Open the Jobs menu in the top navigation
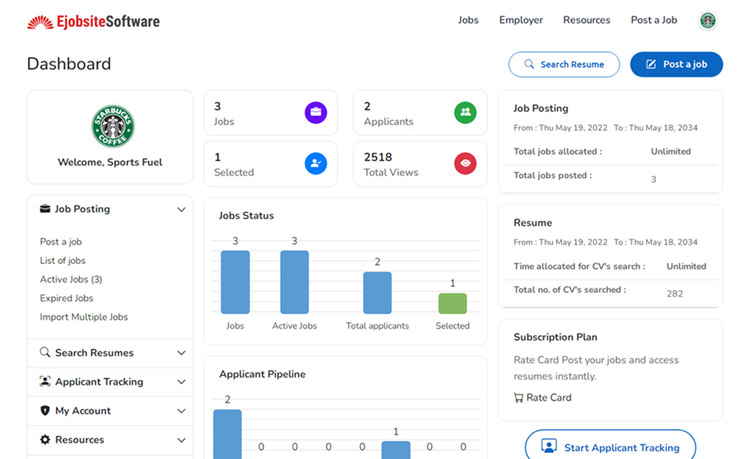The image size is (750, 459). (468, 20)
